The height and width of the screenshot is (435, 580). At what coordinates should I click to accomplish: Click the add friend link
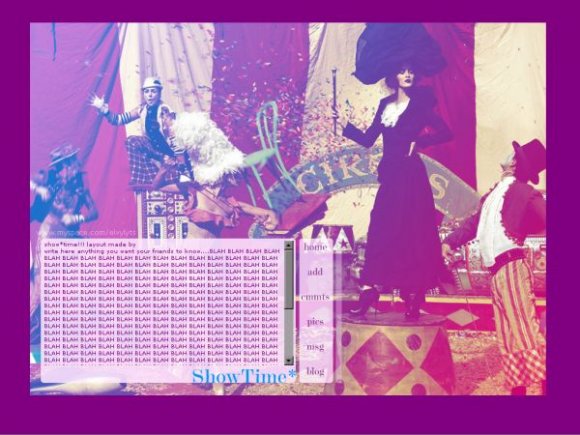[x=315, y=272]
